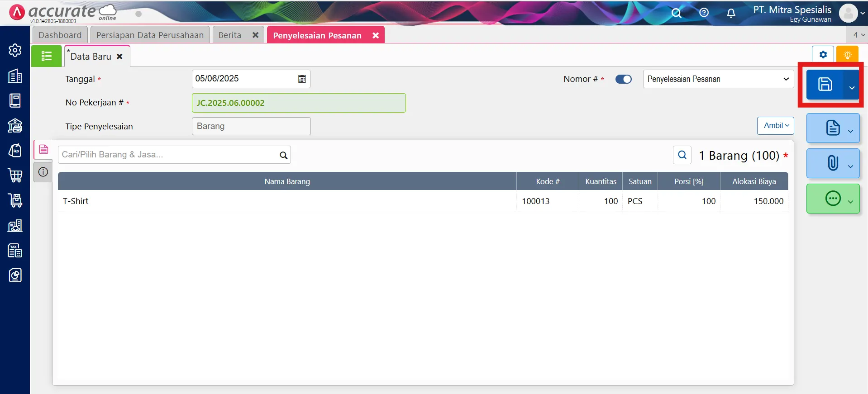Click the Alokasi Biaya value 150.000

pos(768,201)
